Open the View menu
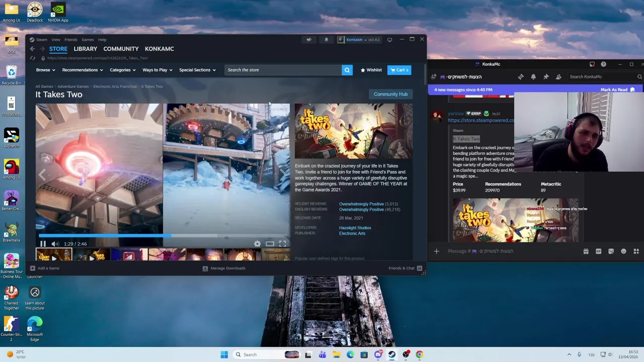644x362 pixels. click(56, 40)
